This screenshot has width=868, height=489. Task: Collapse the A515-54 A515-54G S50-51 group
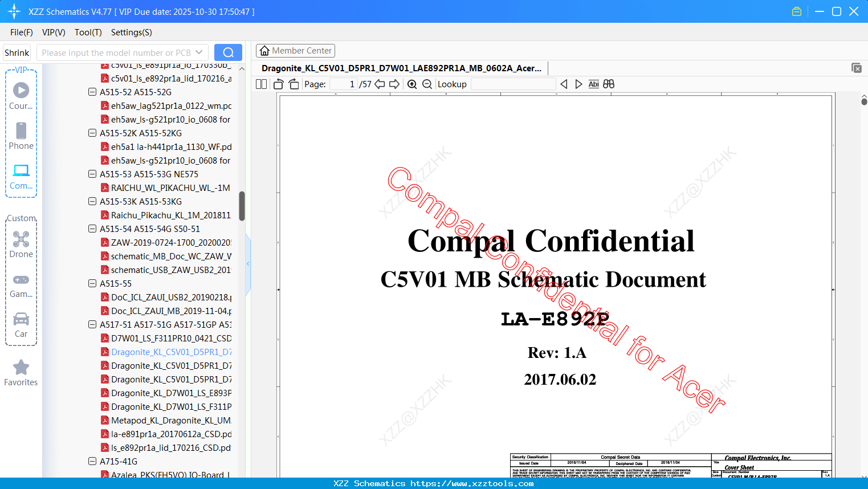click(x=92, y=229)
